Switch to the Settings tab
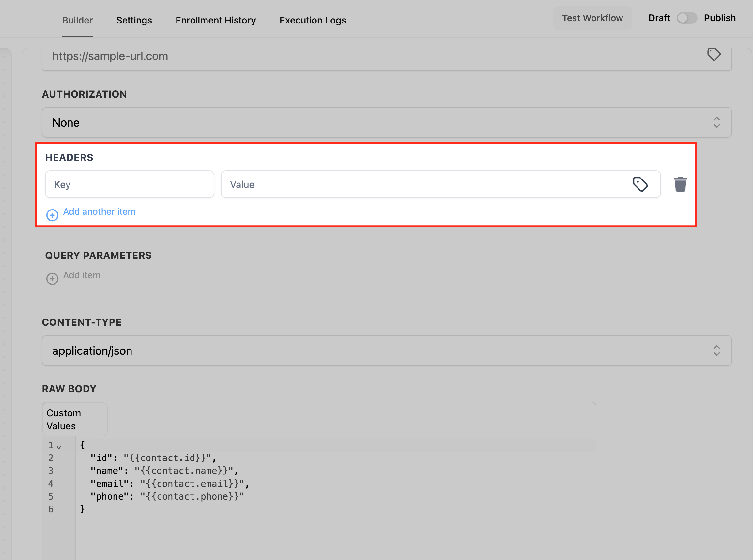This screenshot has width=753, height=560. [x=134, y=20]
